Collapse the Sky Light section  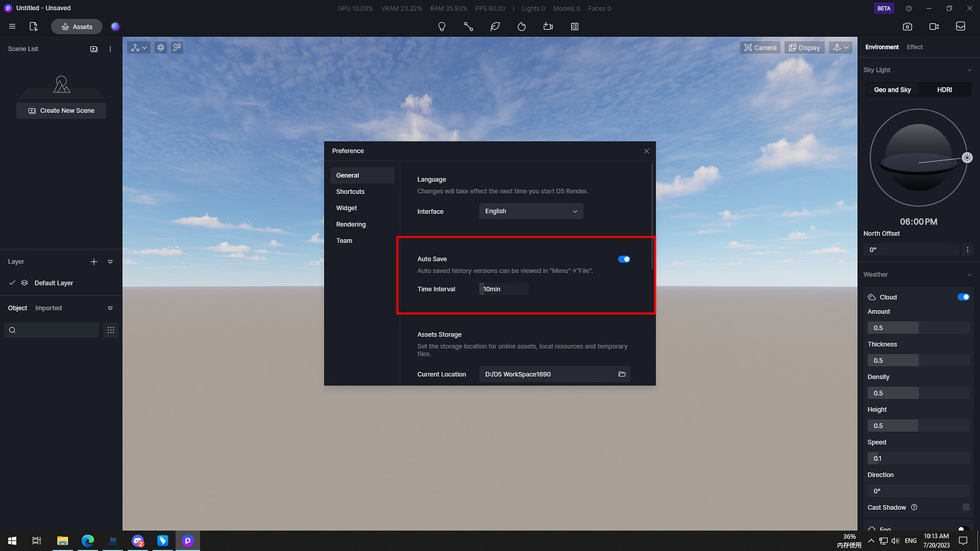point(969,70)
